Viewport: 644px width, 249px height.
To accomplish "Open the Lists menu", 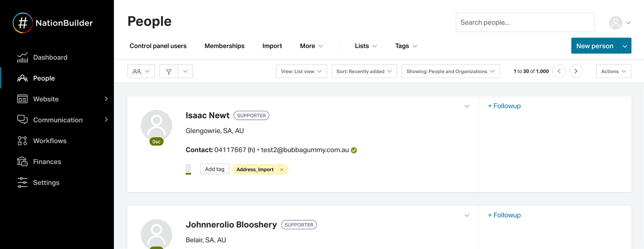I will pos(366,46).
